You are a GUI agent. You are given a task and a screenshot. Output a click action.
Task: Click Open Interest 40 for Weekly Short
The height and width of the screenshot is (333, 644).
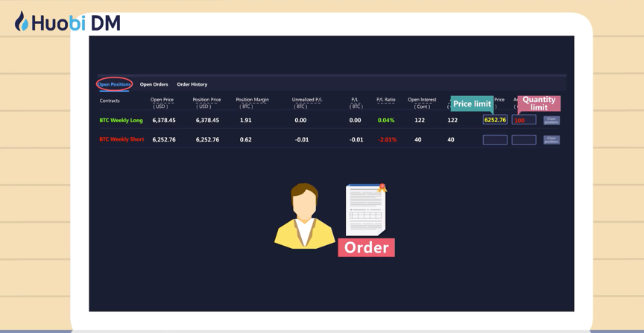[417, 139]
